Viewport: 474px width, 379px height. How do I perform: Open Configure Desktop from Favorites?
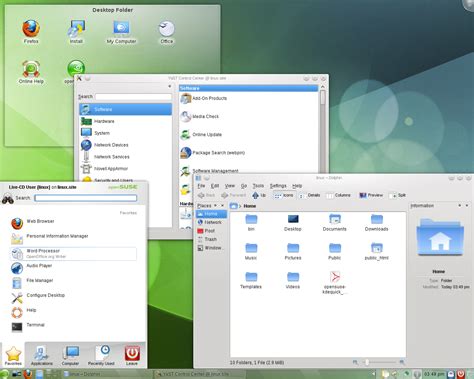tap(73, 297)
